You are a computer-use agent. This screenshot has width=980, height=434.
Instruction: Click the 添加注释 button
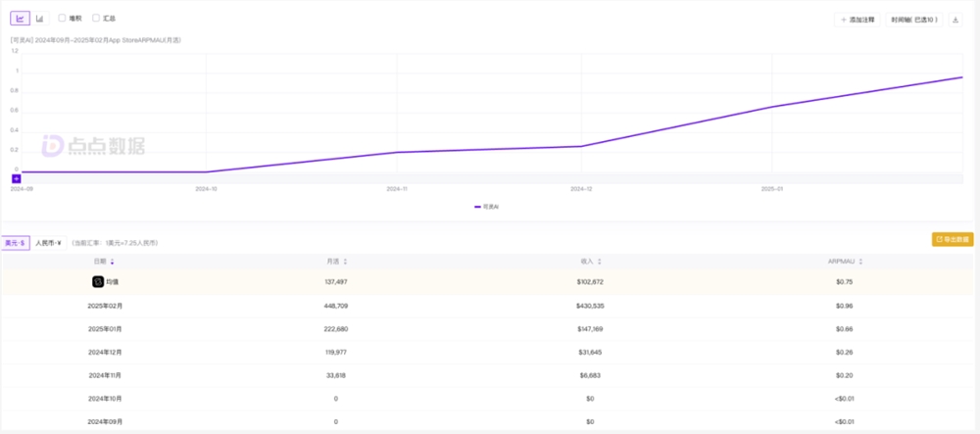[x=857, y=20]
